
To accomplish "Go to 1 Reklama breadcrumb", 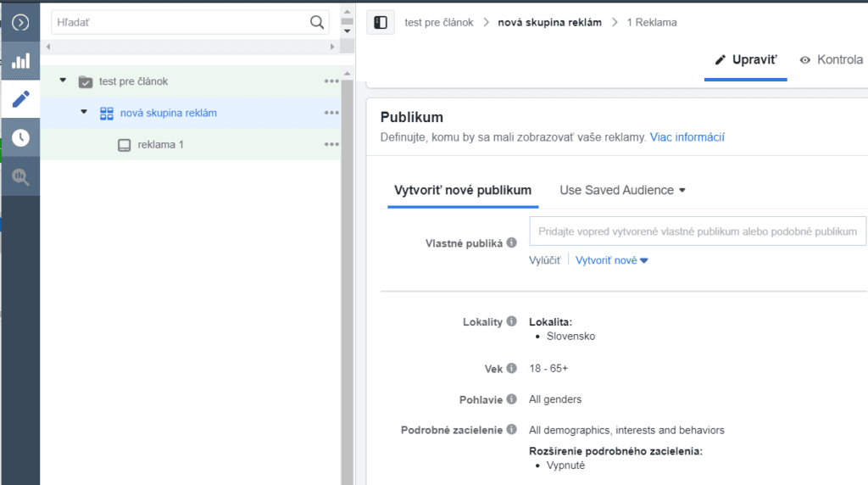I will [652, 23].
